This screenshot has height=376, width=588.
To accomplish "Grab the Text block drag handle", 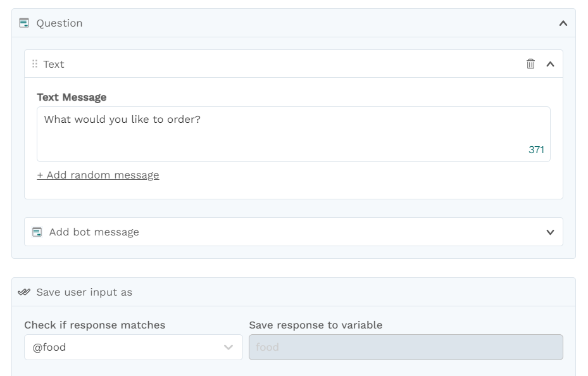I will [x=35, y=64].
